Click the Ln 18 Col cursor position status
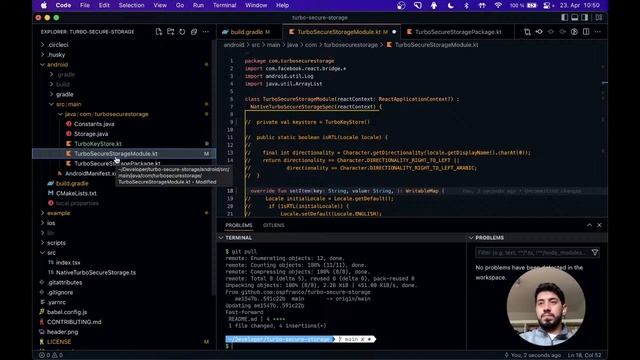The image size is (640, 360). tap(584, 355)
